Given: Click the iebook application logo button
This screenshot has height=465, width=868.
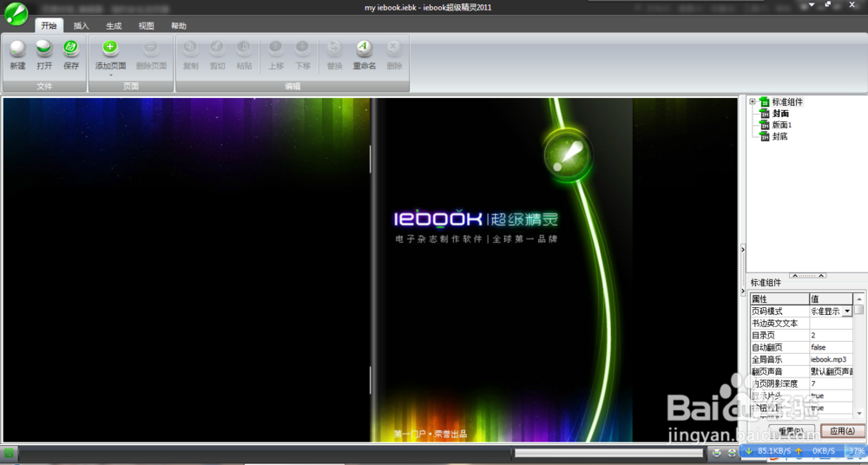Looking at the screenshot, I should (x=16, y=13).
